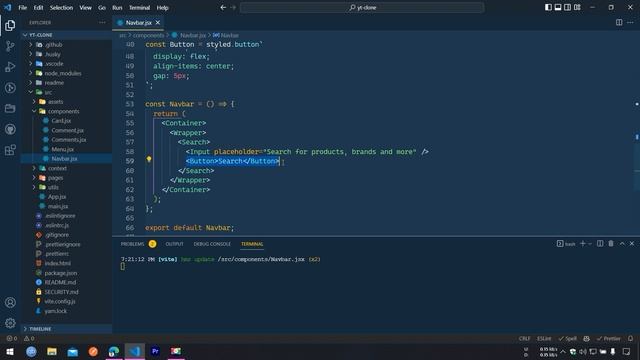
Task: Open vite.config.js file
Action: [x=60, y=301]
